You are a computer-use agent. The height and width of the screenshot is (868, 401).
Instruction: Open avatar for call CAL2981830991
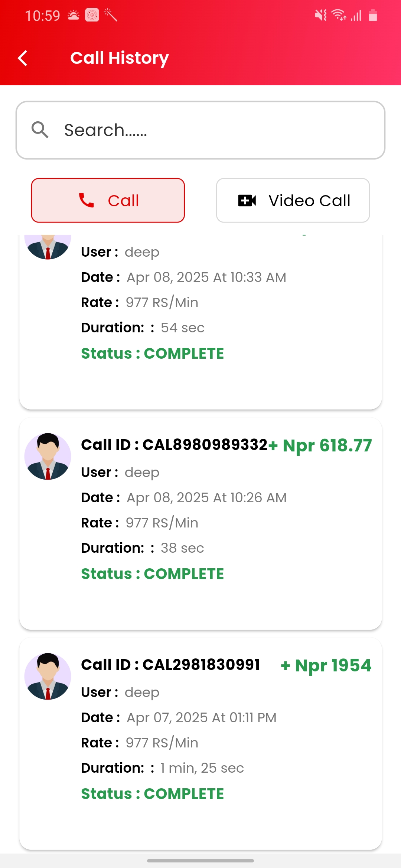pos(48,676)
